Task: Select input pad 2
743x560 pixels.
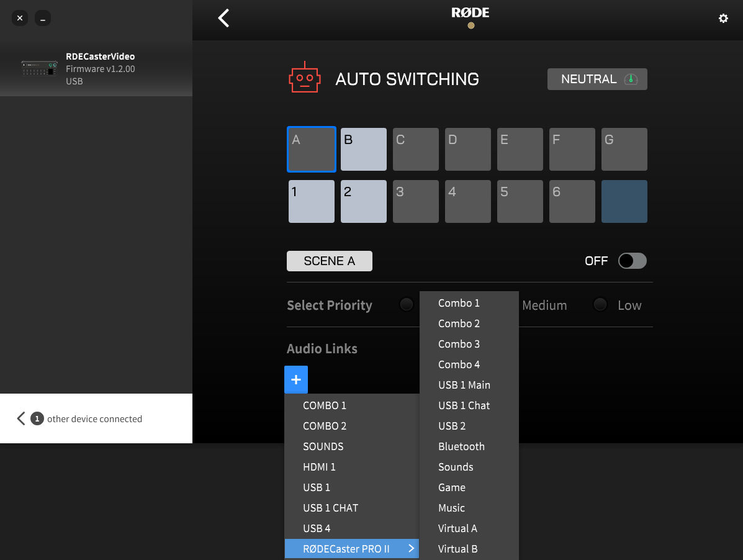Action: (364, 201)
